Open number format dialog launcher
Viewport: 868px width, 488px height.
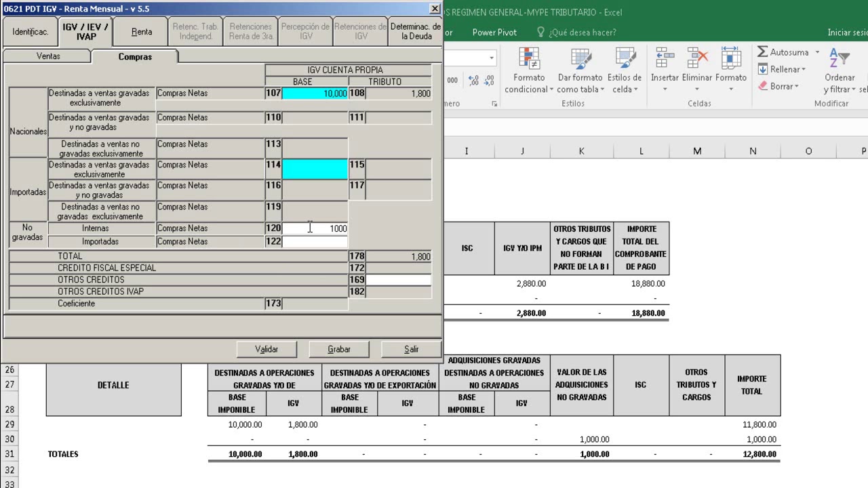[x=494, y=104]
